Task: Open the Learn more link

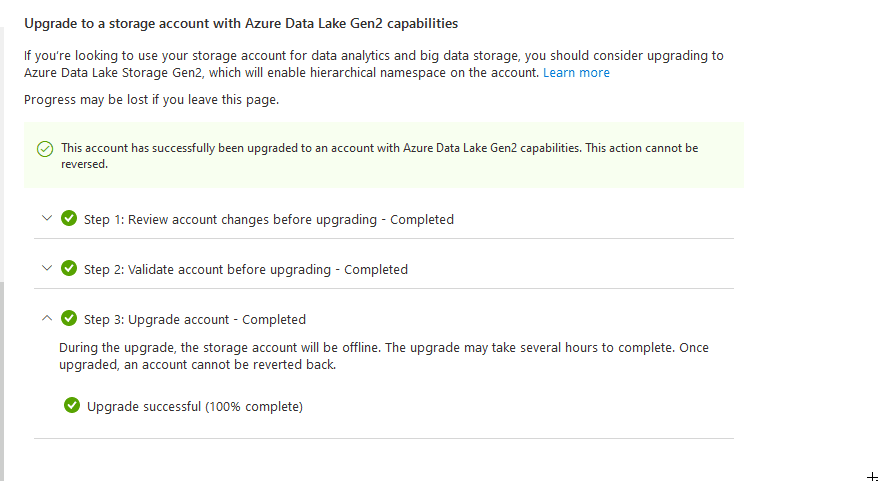Action: (x=576, y=73)
